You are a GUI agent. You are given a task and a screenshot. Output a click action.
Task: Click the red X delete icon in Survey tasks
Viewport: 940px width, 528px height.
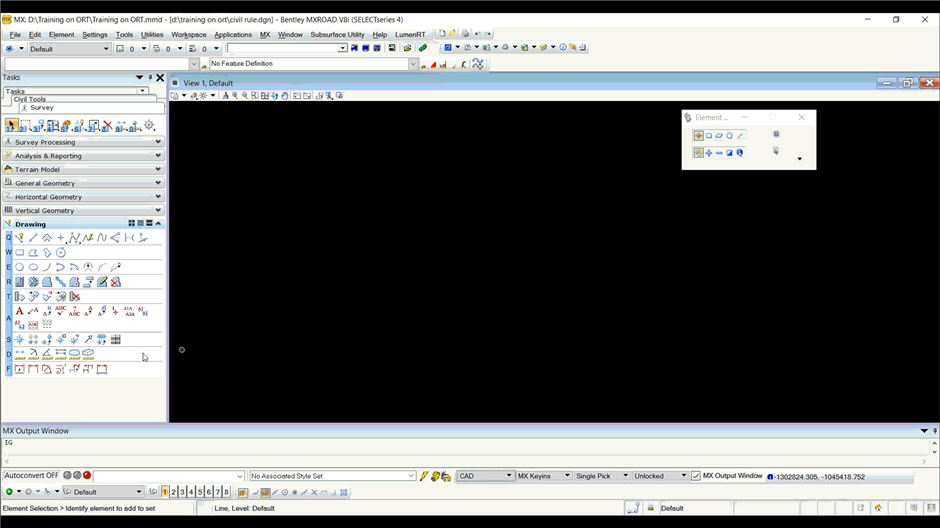[x=107, y=126]
